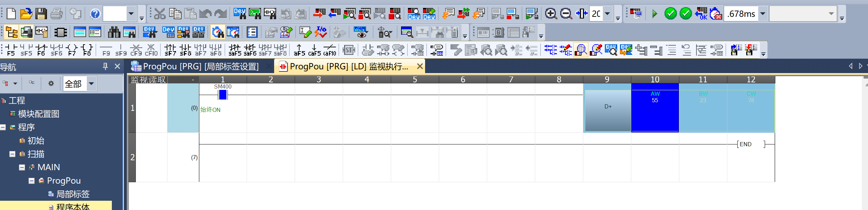Toggle the highlighted monitor read mode button
This screenshot has height=210, width=868.
point(581,50)
